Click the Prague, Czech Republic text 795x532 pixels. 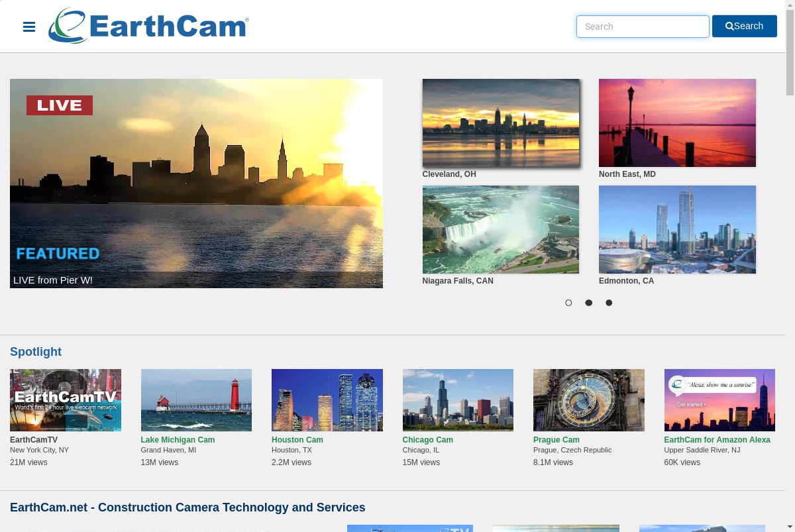572,450
